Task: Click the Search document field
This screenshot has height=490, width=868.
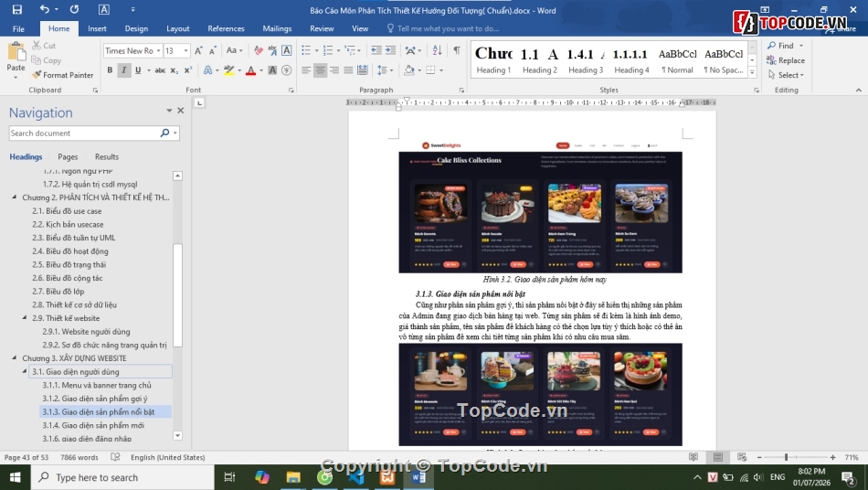Action: tap(84, 133)
